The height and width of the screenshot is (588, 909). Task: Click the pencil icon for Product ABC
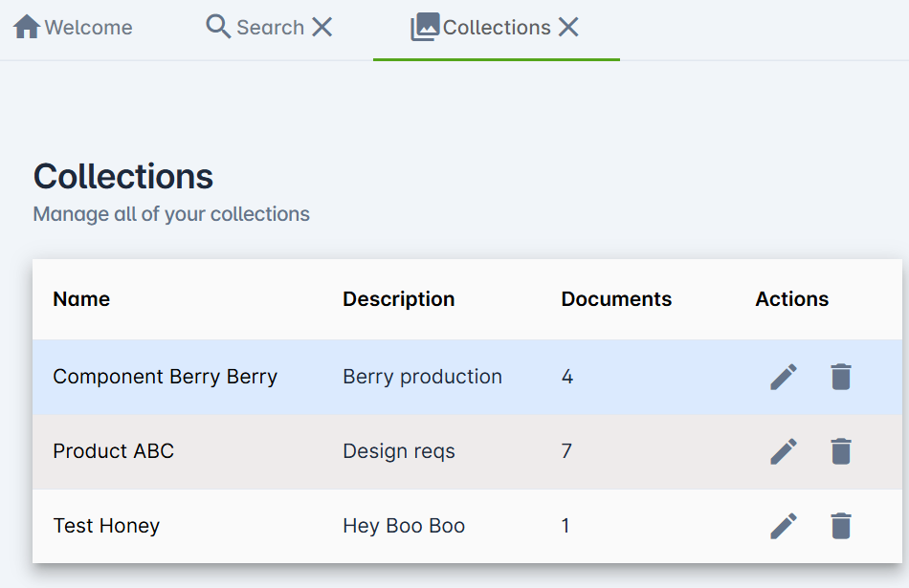[x=784, y=451]
